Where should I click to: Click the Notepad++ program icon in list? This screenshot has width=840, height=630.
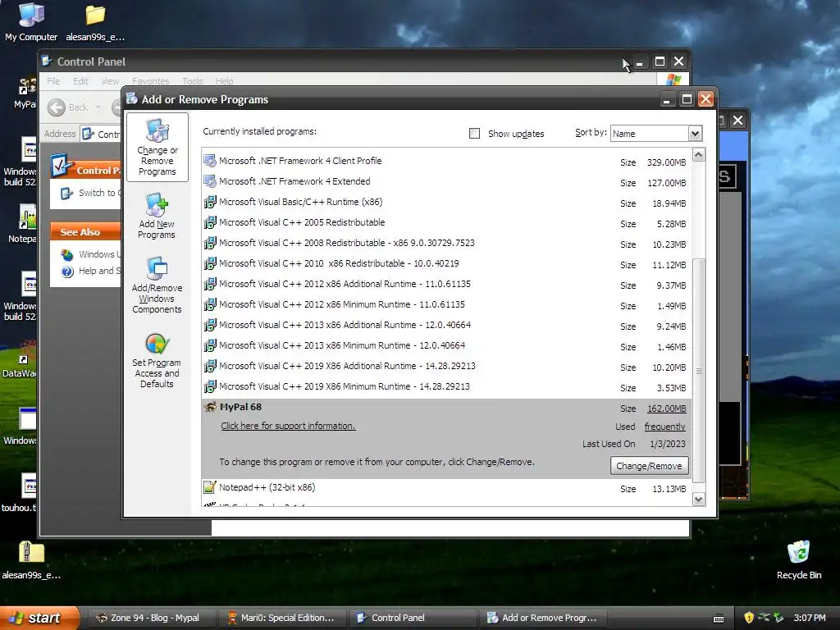pyautogui.click(x=210, y=487)
